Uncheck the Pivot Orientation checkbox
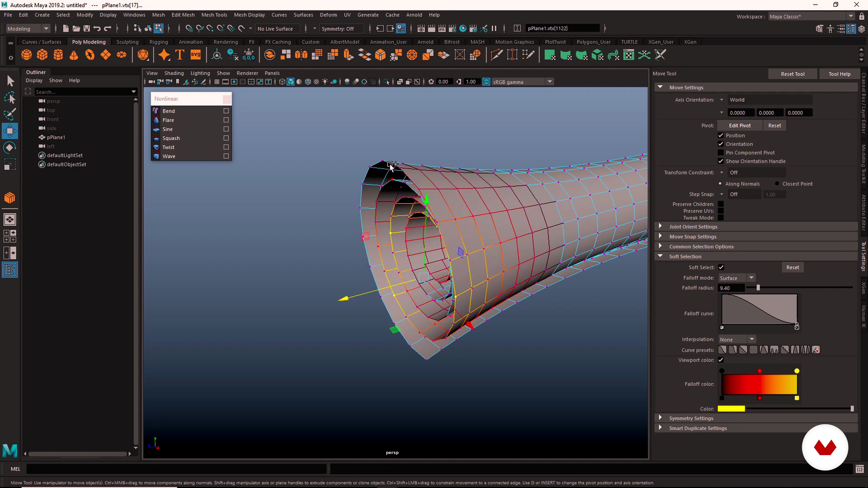 tap(721, 144)
